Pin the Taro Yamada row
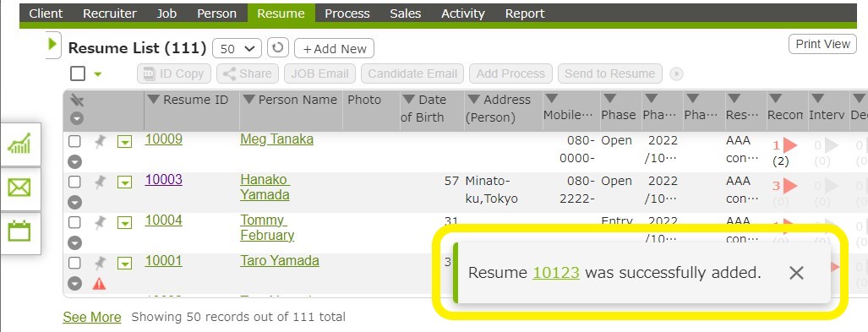Image resolution: width=868 pixels, height=332 pixels. click(100, 263)
